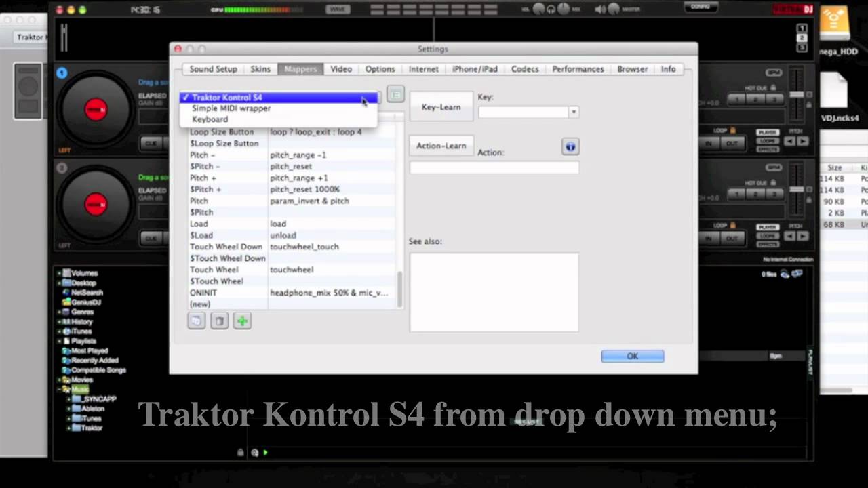This screenshot has height=488, width=868.
Task: Toggle the EFFECTS panel on the upper right deck
Action: (x=768, y=149)
